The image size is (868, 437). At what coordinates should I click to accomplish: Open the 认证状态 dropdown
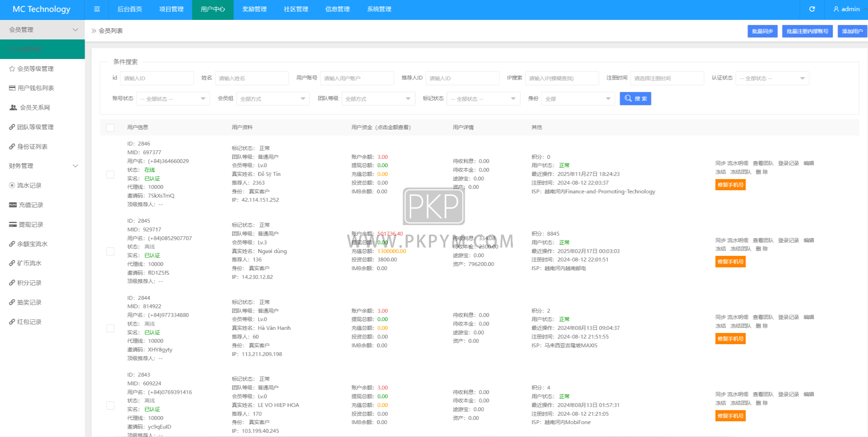click(772, 78)
